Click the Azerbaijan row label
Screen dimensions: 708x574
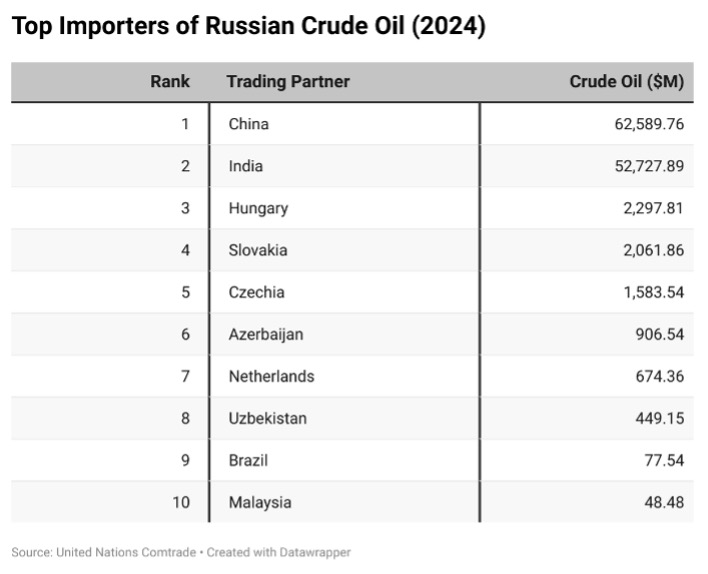click(266, 335)
